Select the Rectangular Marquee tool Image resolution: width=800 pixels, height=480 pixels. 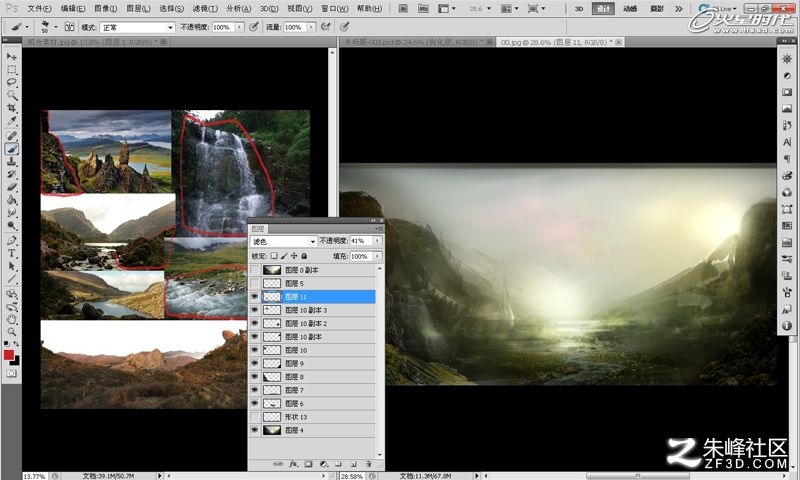click(x=12, y=69)
